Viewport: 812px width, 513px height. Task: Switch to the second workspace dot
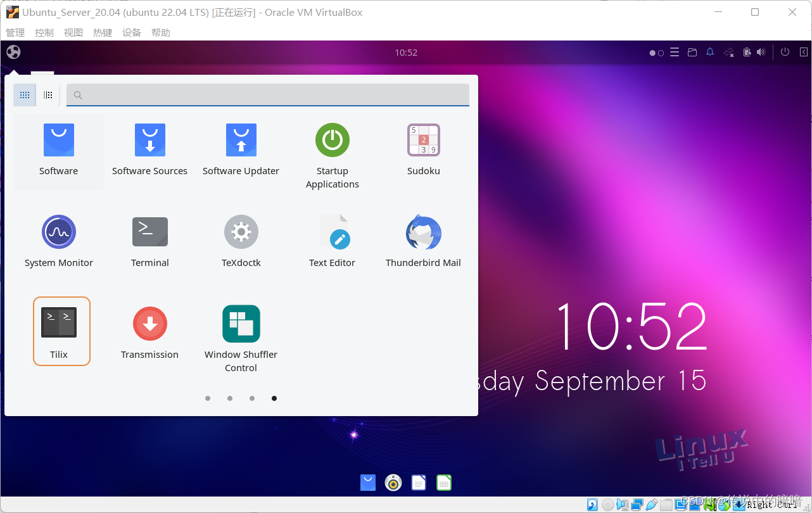tap(661, 53)
